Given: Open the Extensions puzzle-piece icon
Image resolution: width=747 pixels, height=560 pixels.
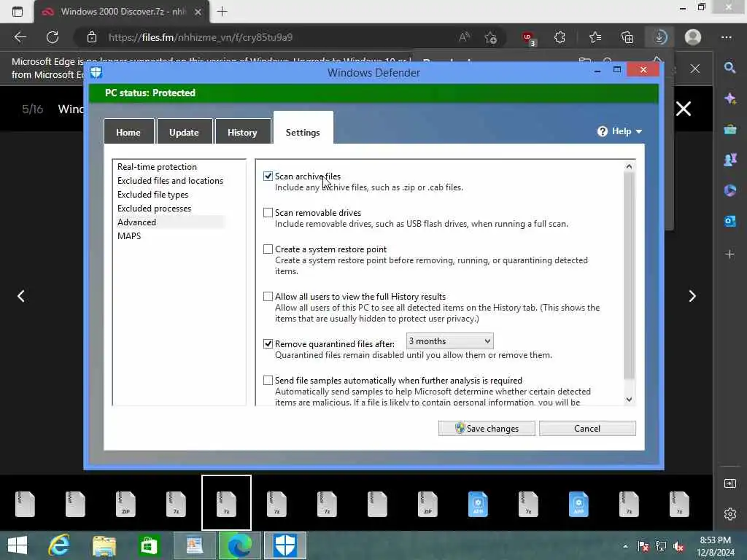Looking at the screenshot, I should [x=560, y=37].
